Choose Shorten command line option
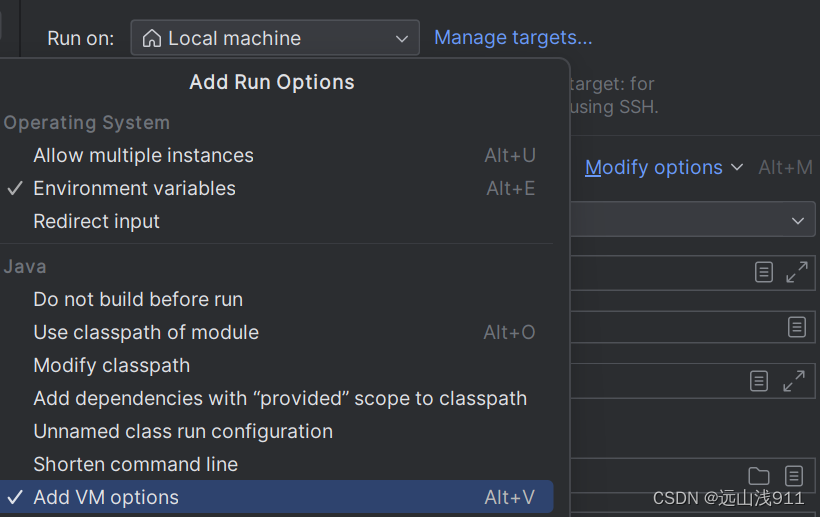This screenshot has height=517, width=820. click(x=135, y=465)
